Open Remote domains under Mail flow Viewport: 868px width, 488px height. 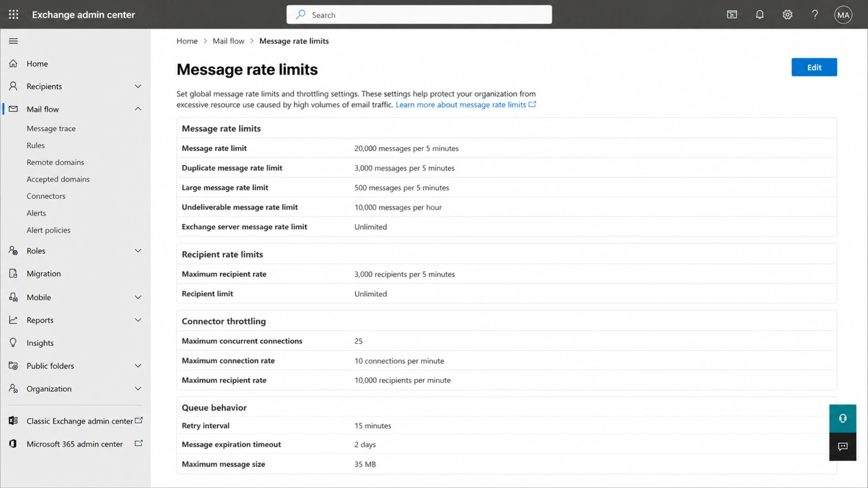(55, 162)
